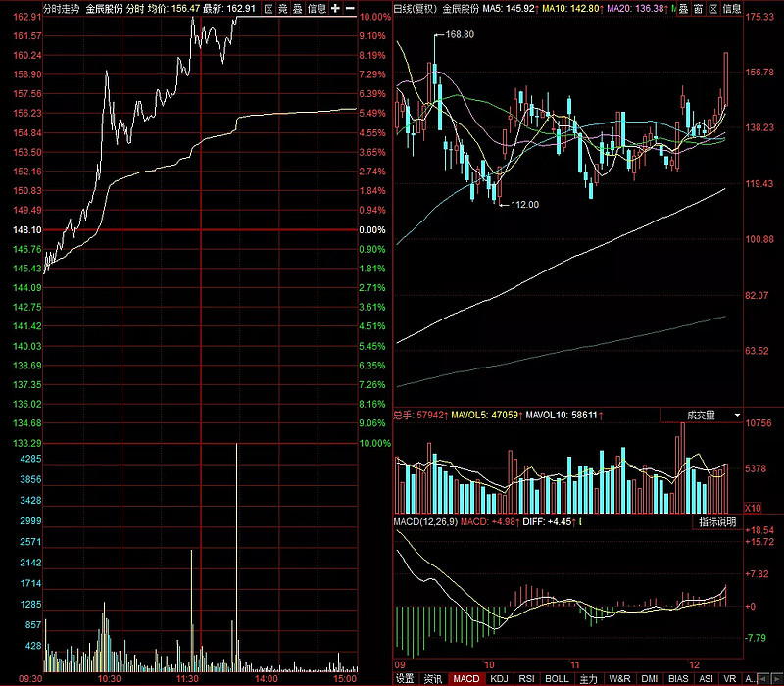Open 窗 icon in daily K-line header

pos(698,8)
